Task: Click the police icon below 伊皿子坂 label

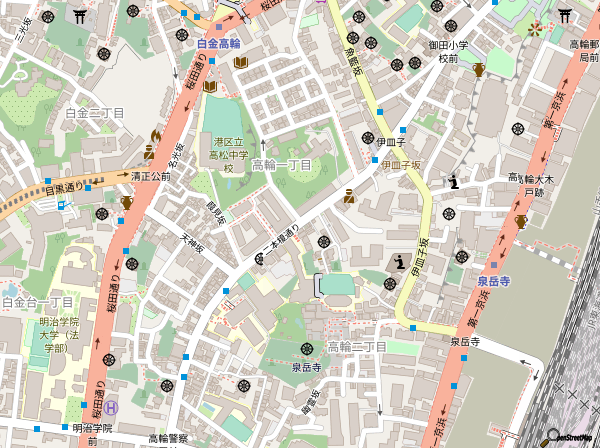Action: click(349, 196)
